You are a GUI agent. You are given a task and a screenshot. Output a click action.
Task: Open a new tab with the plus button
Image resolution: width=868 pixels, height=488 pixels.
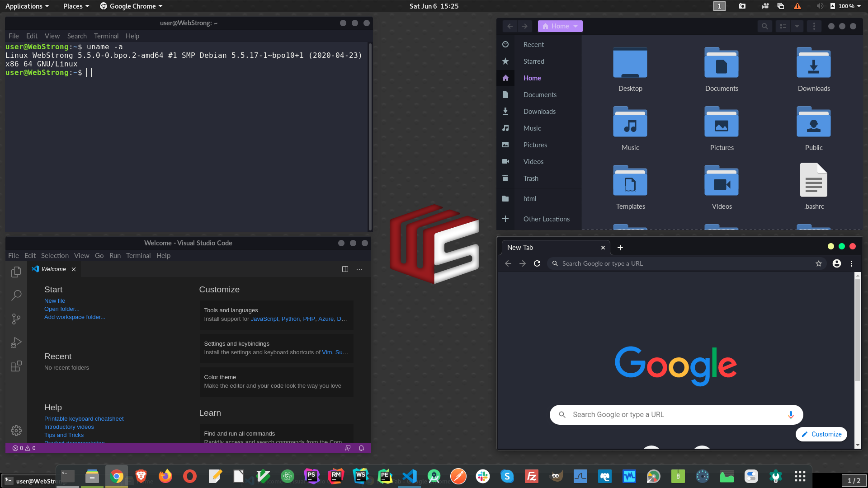pyautogui.click(x=620, y=248)
